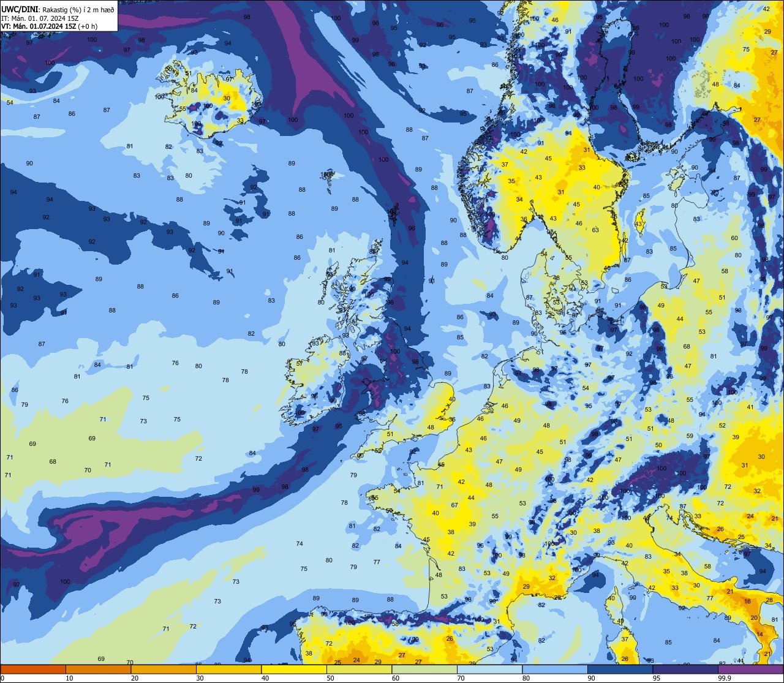Image resolution: width=784 pixels, height=683 pixels.
Task: Select the IT: Mán. 01. 07. 2024 15Z line
Action: [40, 18]
